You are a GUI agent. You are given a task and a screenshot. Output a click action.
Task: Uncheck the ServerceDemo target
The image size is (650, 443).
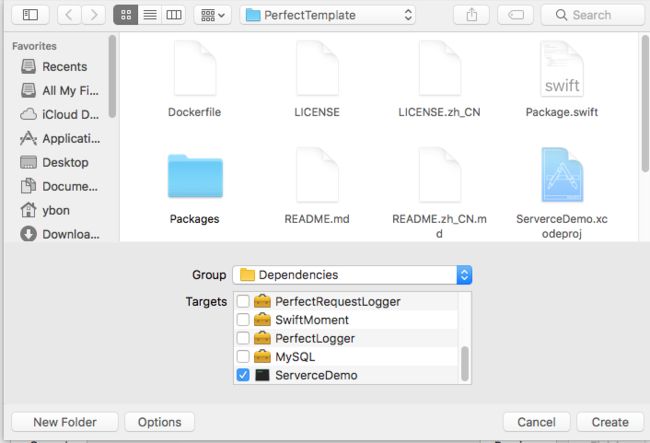tap(243, 375)
